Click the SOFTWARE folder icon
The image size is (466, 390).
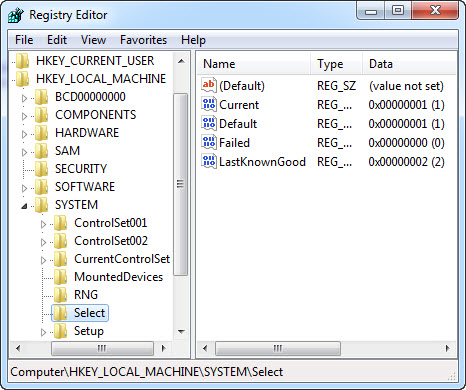42,187
